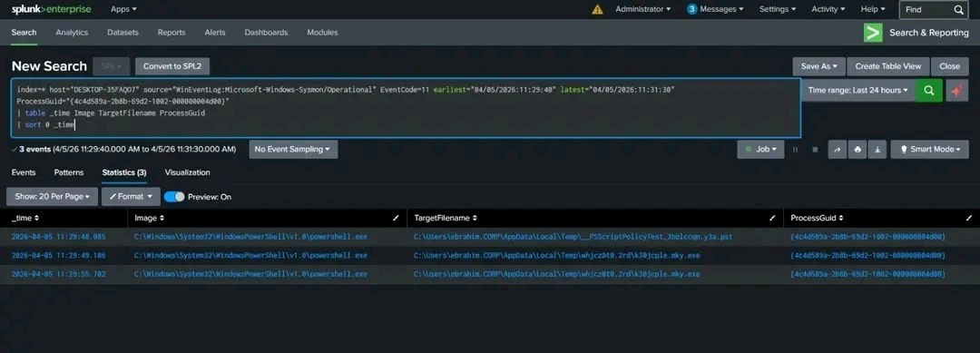The image size is (980, 353).
Task: Sort by the _time column header
Action: point(25,218)
